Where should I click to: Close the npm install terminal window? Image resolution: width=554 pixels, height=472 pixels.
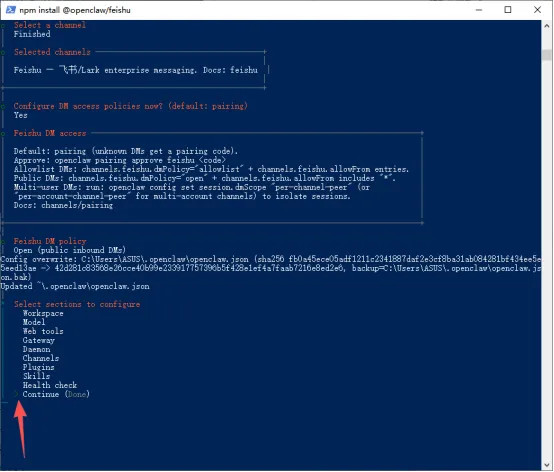[537, 10]
